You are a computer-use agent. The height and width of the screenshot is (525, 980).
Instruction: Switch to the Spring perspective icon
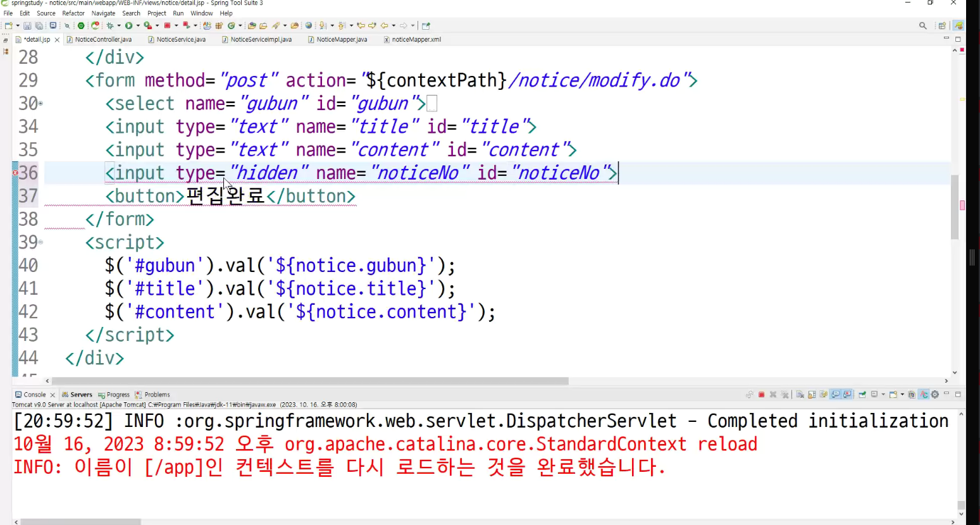(958, 26)
